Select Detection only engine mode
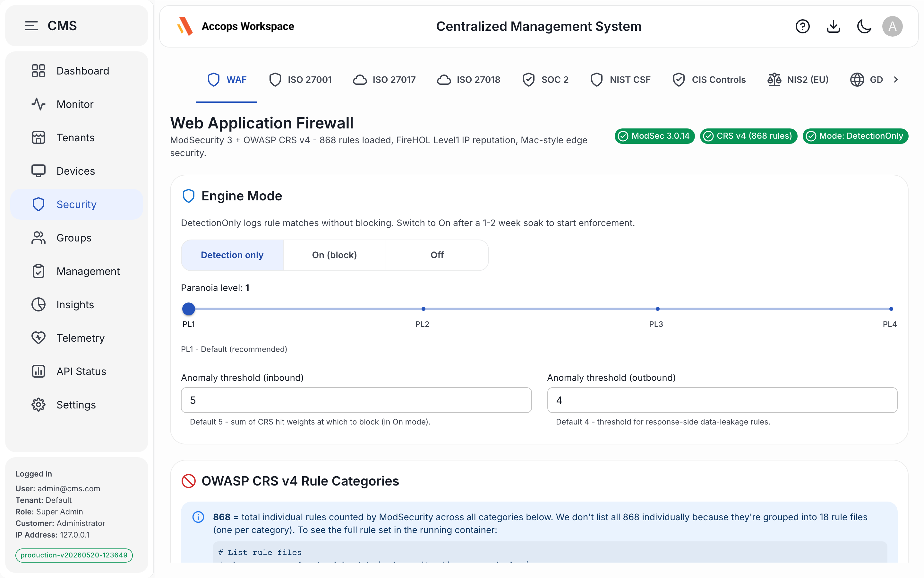Screen dimensions: 924x578 [x=232, y=255]
